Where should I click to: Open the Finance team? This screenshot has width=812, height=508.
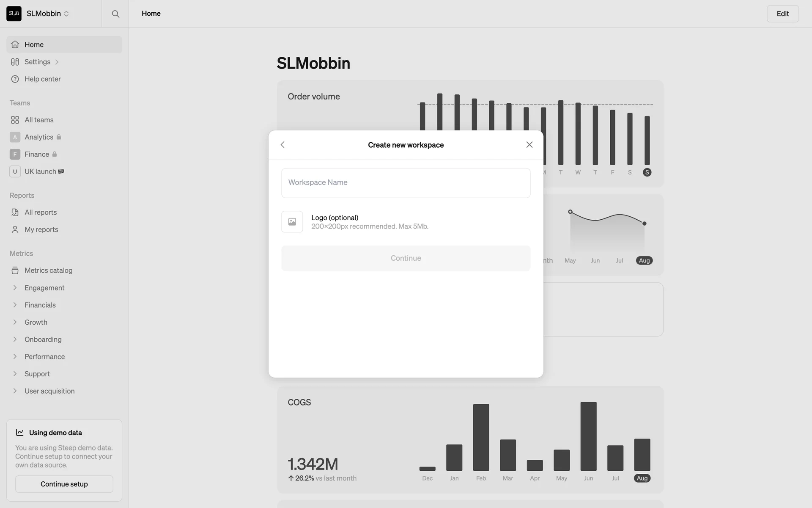point(37,155)
